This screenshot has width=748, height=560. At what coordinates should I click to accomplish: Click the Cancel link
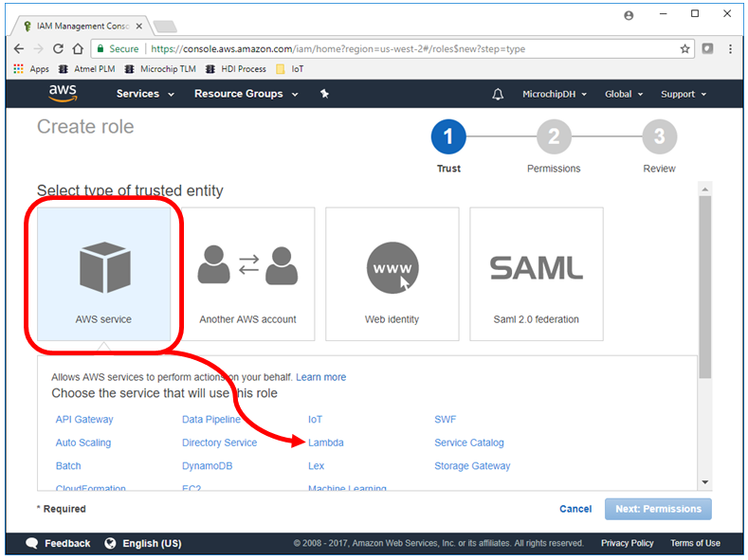point(575,509)
